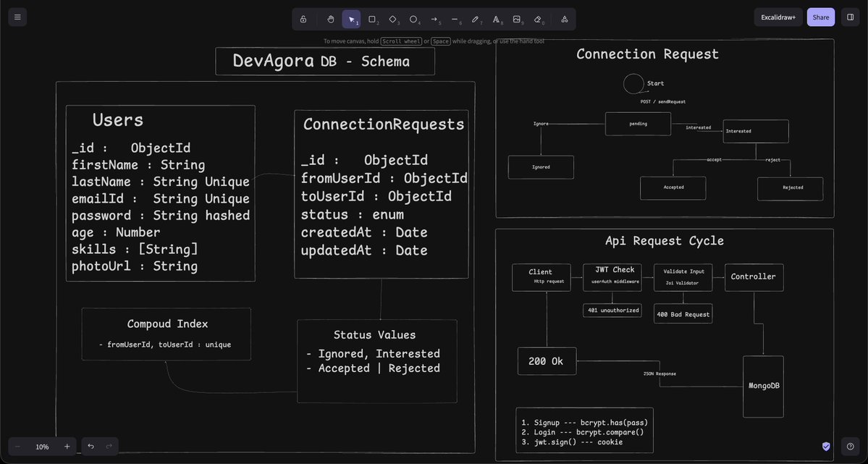The height and width of the screenshot is (464, 868).
Task: Click the 'skills : [String]' line
Action: 135,249
